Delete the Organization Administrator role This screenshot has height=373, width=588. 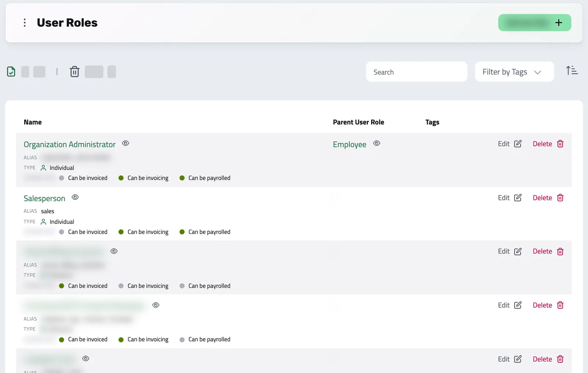coord(548,144)
